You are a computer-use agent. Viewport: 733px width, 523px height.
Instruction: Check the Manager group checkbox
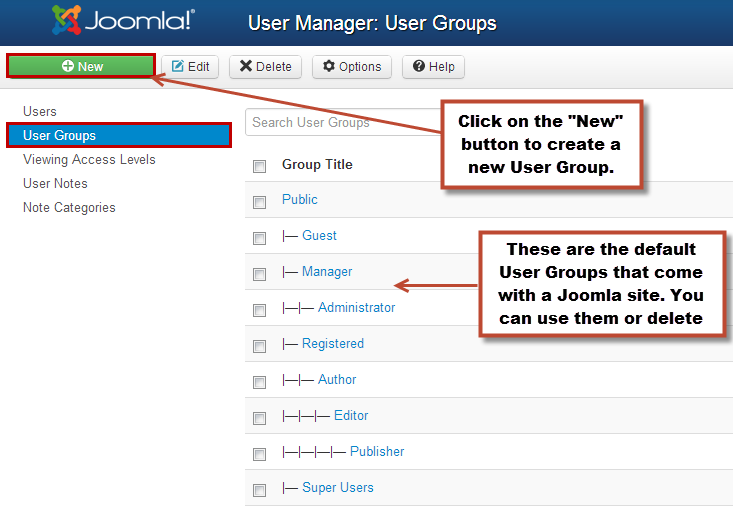pyautogui.click(x=259, y=274)
